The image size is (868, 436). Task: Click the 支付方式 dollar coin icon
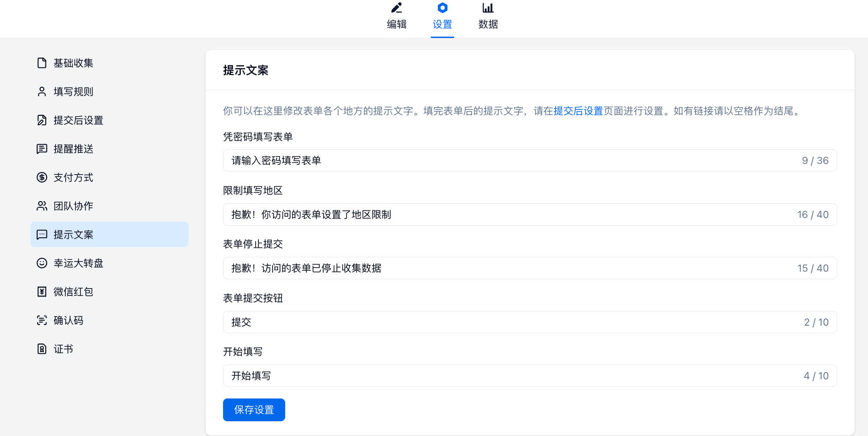(42, 177)
